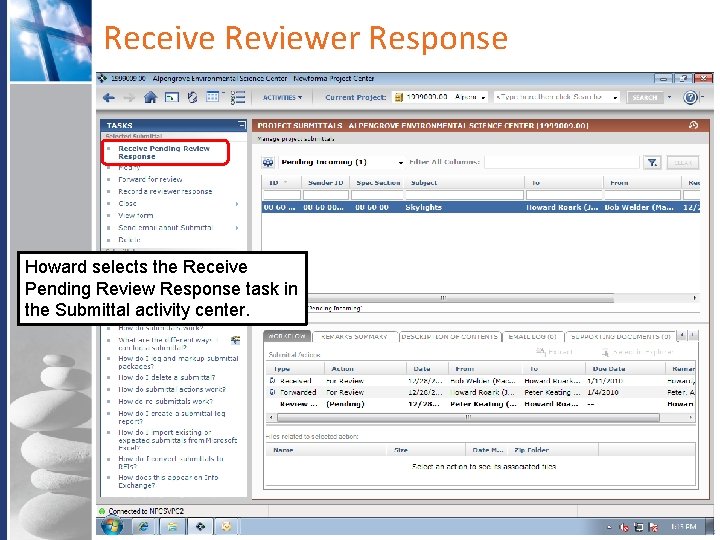Switch to the Workflow tab
This screenshot has width=720, height=540.
pos(287,337)
